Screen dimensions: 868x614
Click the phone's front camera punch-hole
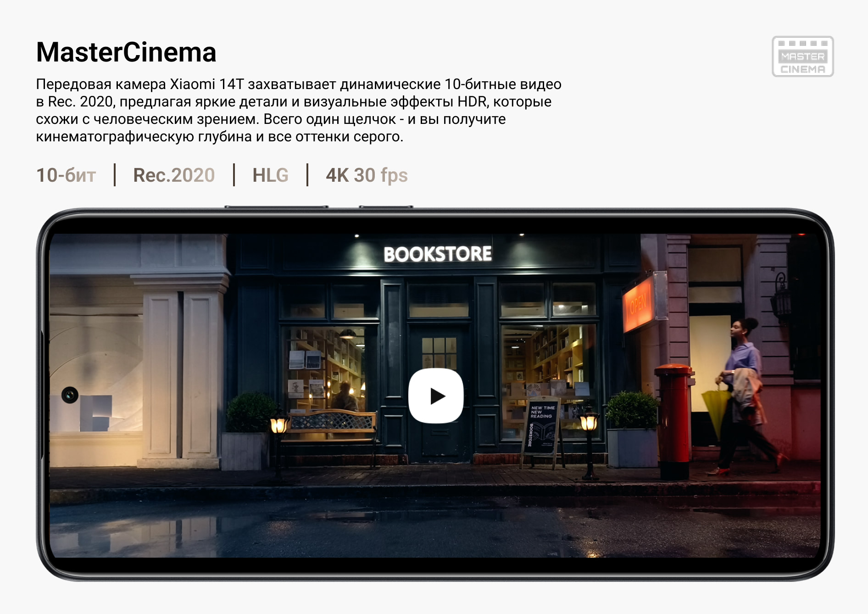(x=70, y=395)
